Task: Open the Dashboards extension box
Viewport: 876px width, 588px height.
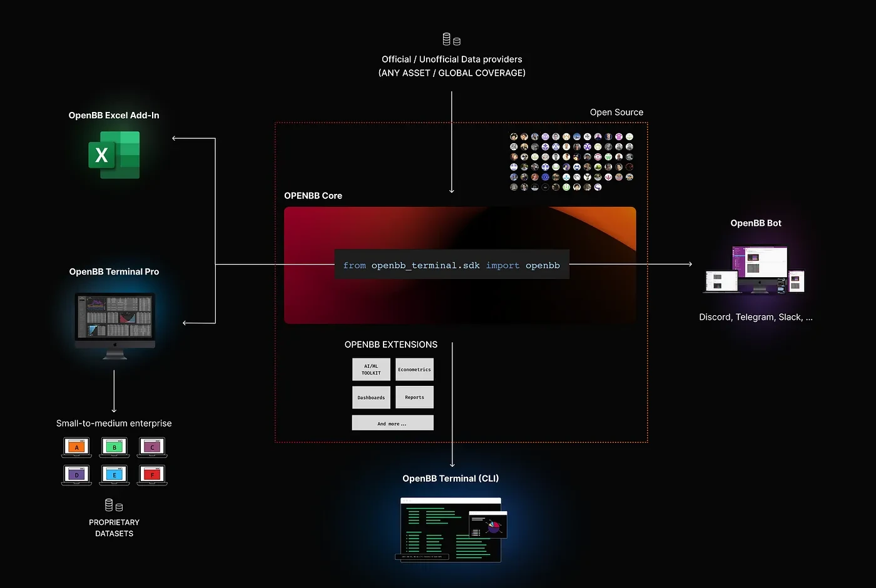Action: click(x=371, y=397)
